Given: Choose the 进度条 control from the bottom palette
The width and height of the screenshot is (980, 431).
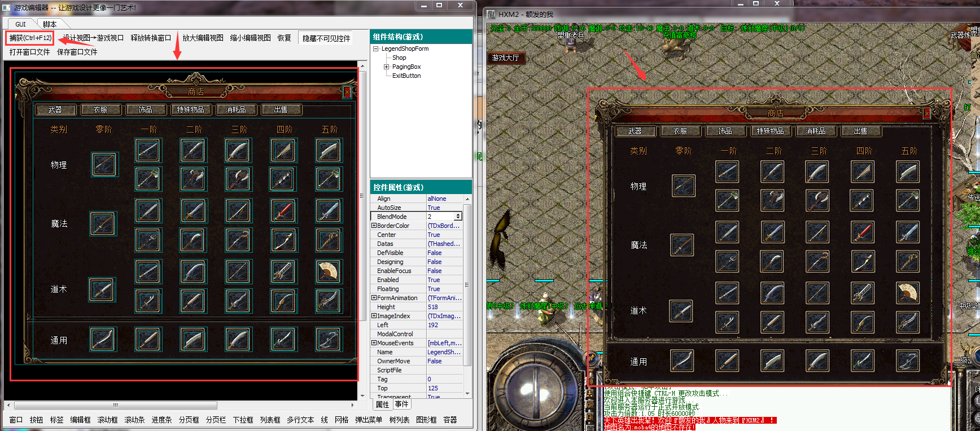Looking at the screenshot, I should tap(161, 420).
